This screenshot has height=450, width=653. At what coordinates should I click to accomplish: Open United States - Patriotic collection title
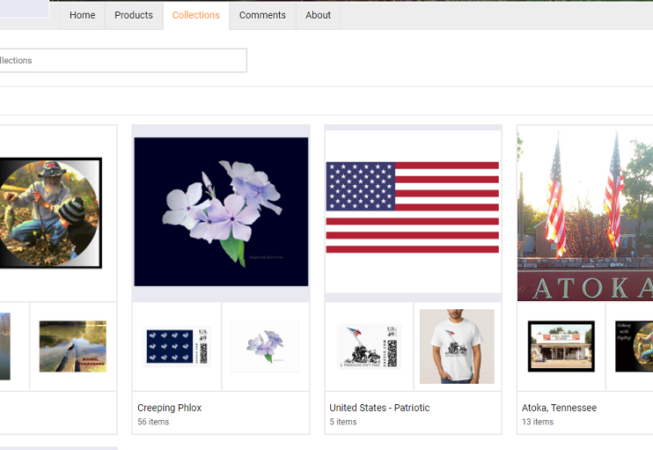379,408
